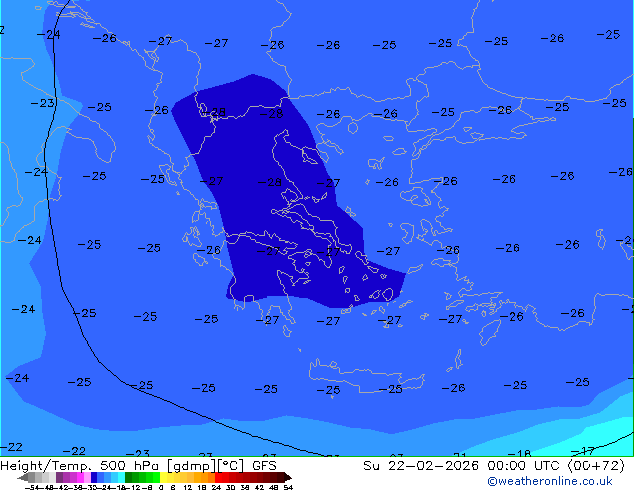Image resolution: width=634 pixels, height=490 pixels.
Task: Click the right arrow end of colour scale
Action: tap(288, 477)
